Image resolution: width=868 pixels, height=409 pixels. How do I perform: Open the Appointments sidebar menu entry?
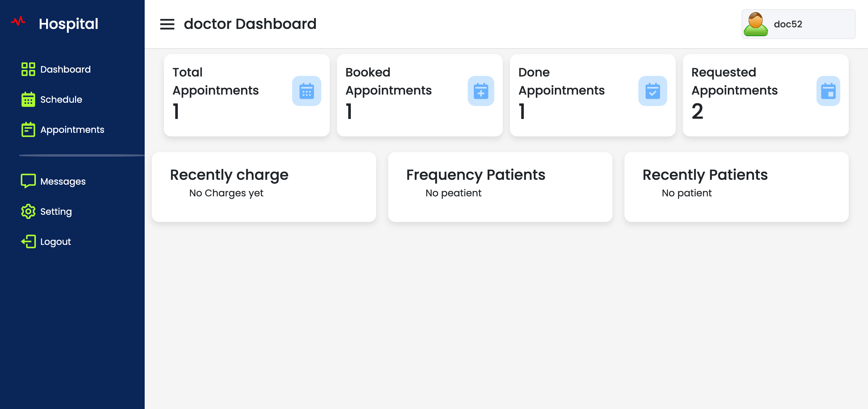(x=72, y=129)
